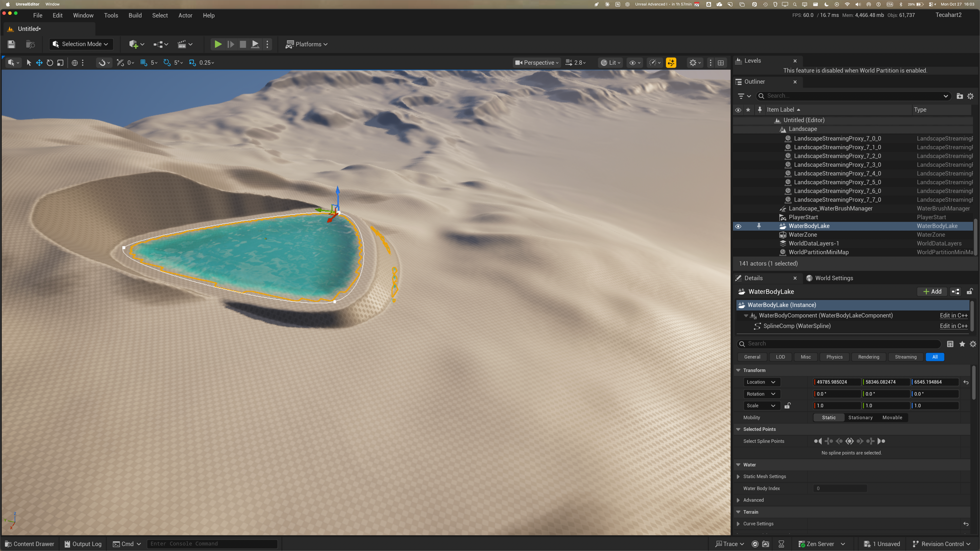Viewport: 980px width, 551px height.
Task: Open the rotation snap 5° dropdown
Action: (178, 63)
